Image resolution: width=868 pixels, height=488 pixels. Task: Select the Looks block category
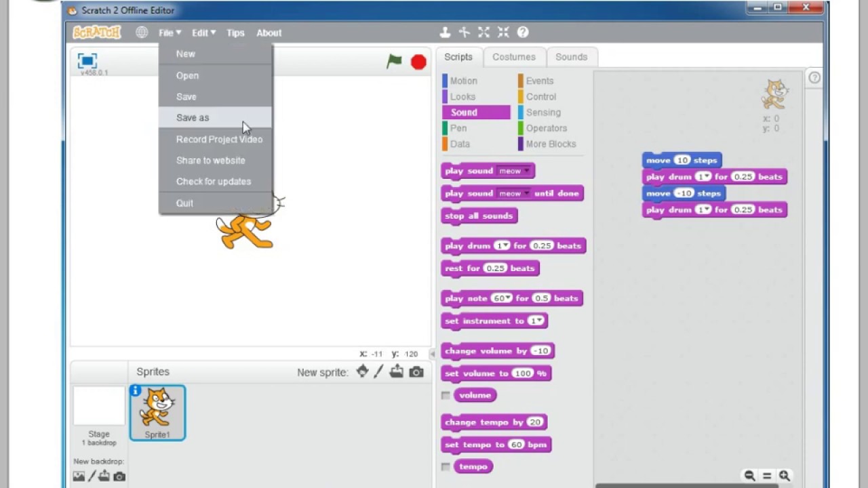tap(476, 96)
